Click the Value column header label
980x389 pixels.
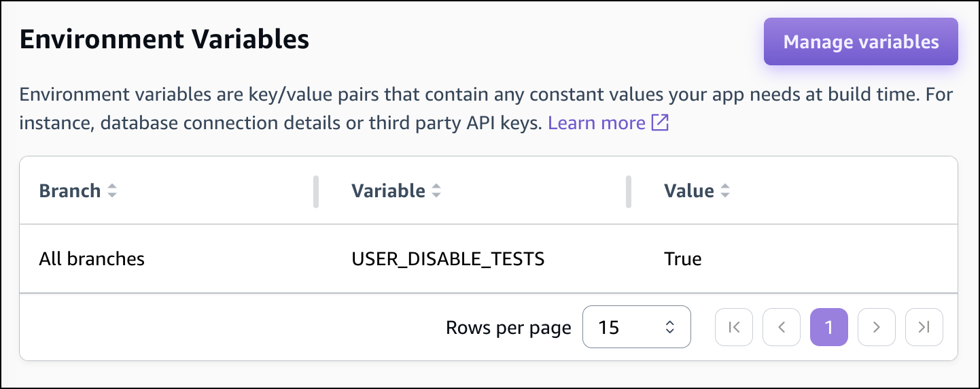688,191
